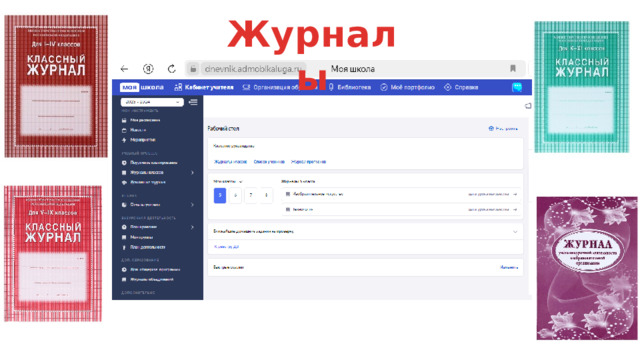Click the Yandex browser logo icon
This screenshot has width=640, height=360.
point(148,69)
